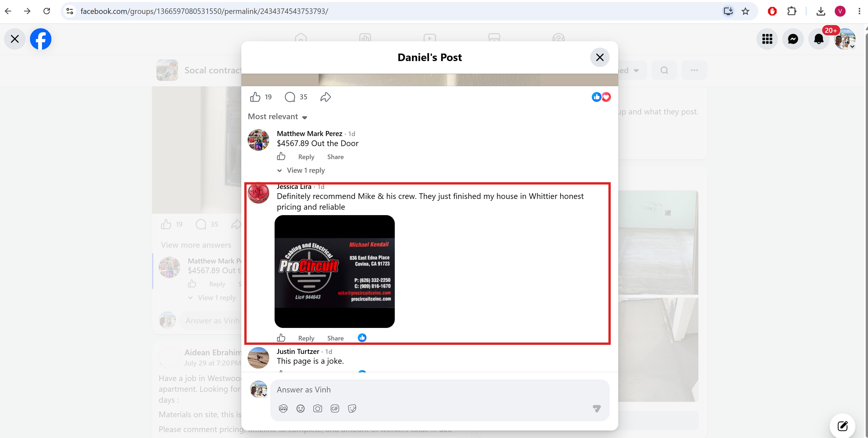The width and height of the screenshot is (868, 438).
Task: Open the account menu profile picture
Action: [845, 39]
